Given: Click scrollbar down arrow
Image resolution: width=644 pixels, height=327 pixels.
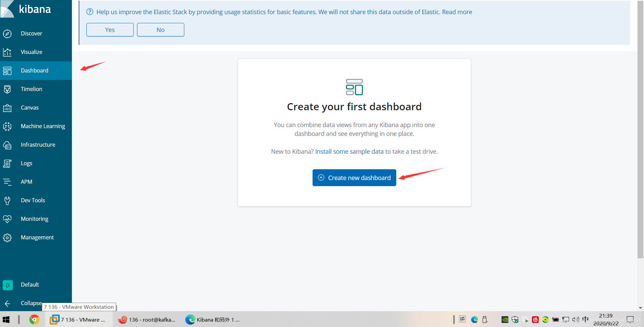Looking at the screenshot, I should click(640, 308).
